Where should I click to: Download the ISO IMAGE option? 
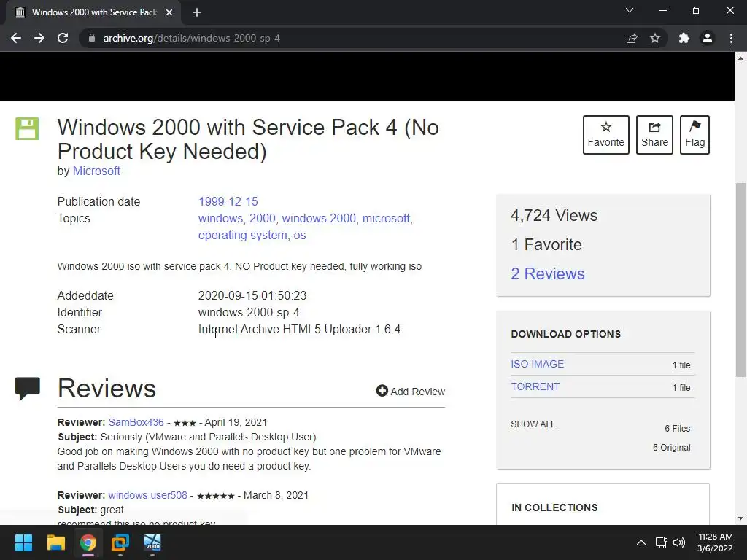click(x=538, y=364)
